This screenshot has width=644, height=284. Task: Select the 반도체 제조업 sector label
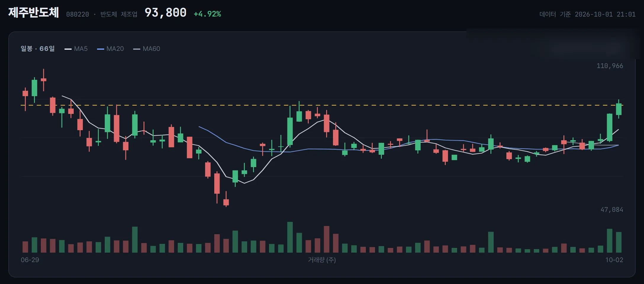[119, 14]
